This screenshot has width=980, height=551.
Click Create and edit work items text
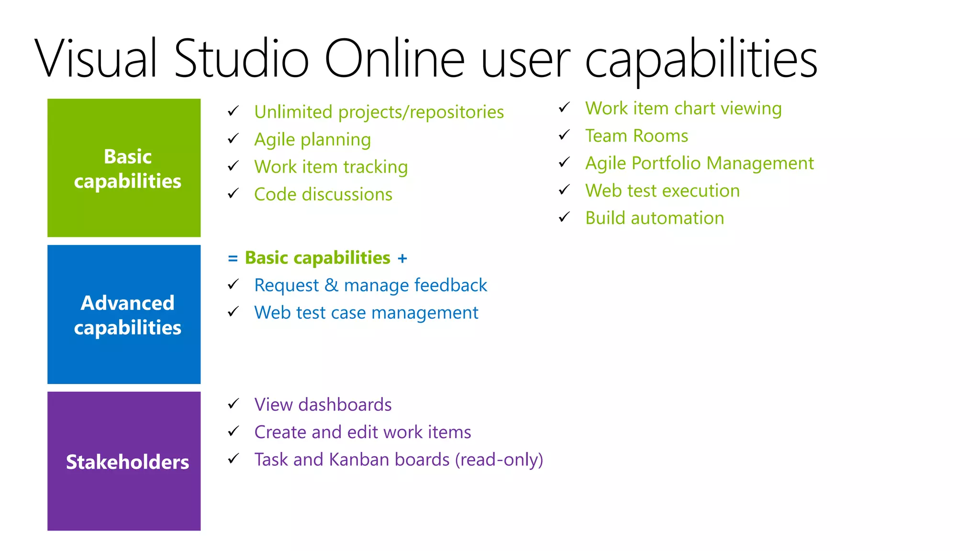click(x=362, y=432)
